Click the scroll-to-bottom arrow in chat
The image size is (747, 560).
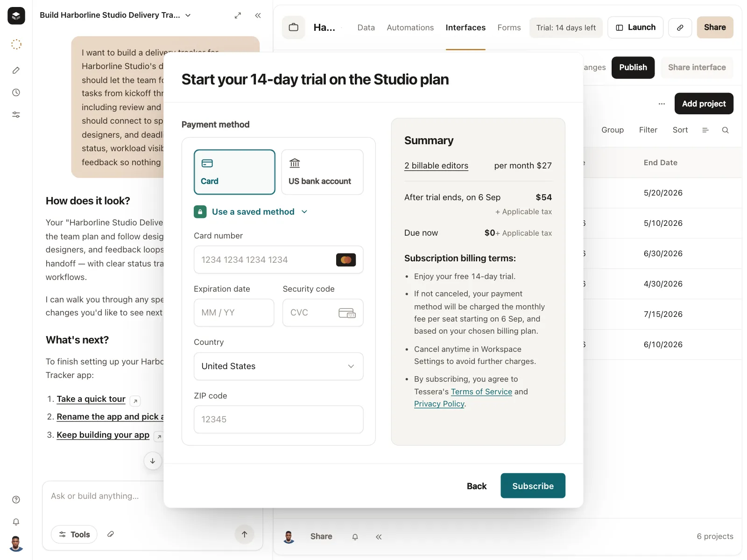153,461
